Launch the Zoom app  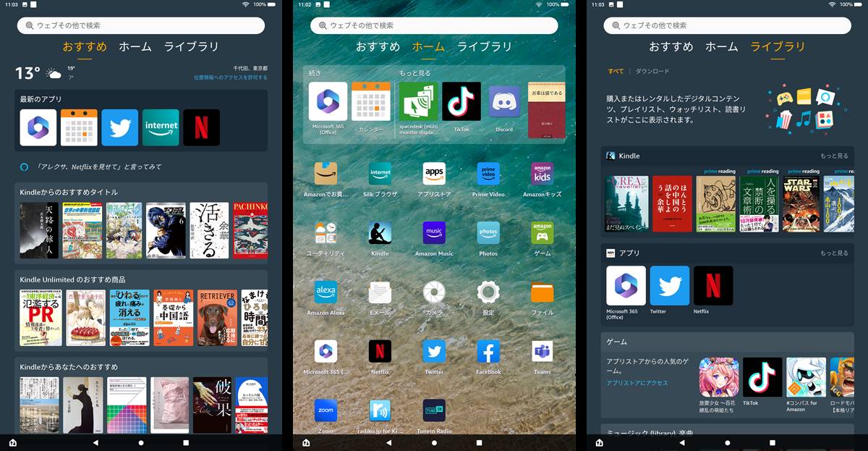pos(325,410)
